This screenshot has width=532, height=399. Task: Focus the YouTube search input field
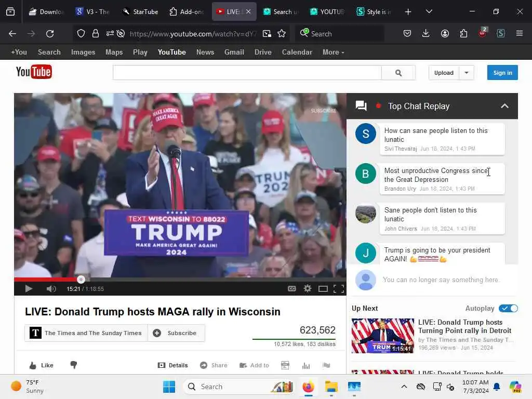point(247,73)
